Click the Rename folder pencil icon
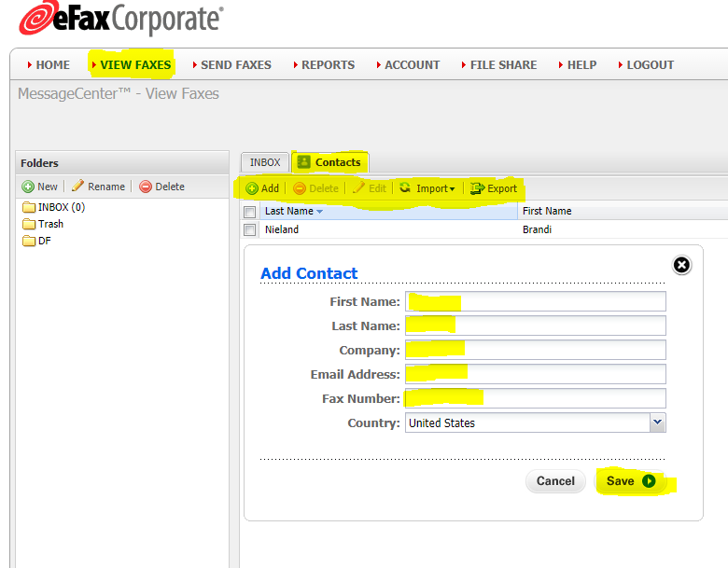Screen dimensions: 728x568 [x=78, y=187]
